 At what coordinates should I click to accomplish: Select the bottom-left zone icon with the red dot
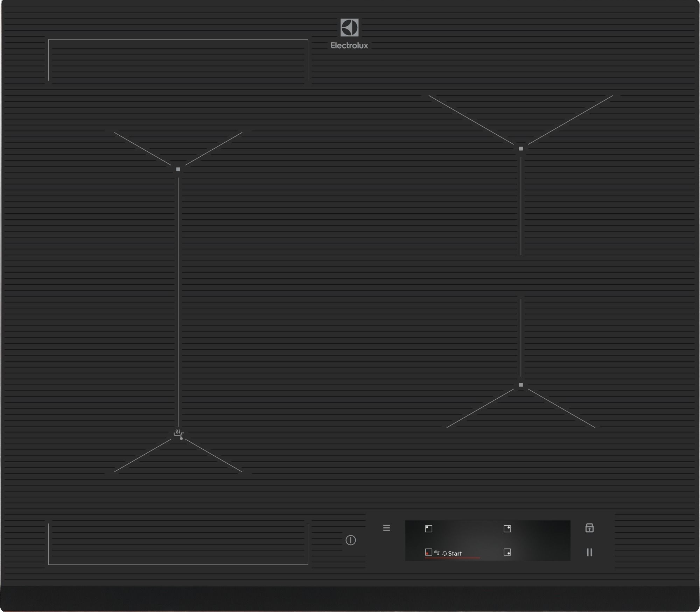pos(428,552)
